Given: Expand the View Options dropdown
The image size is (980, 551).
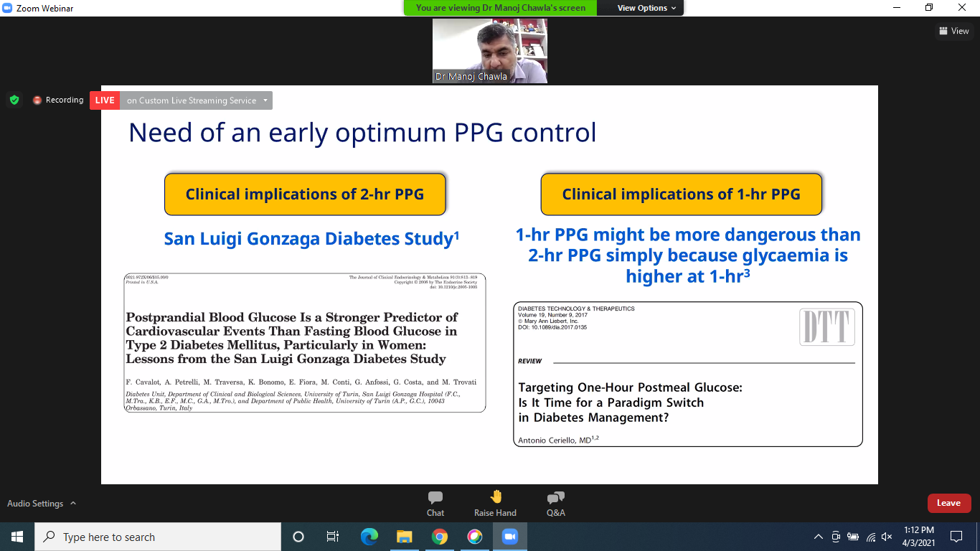Looking at the screenshot, I should coord(646,8).
